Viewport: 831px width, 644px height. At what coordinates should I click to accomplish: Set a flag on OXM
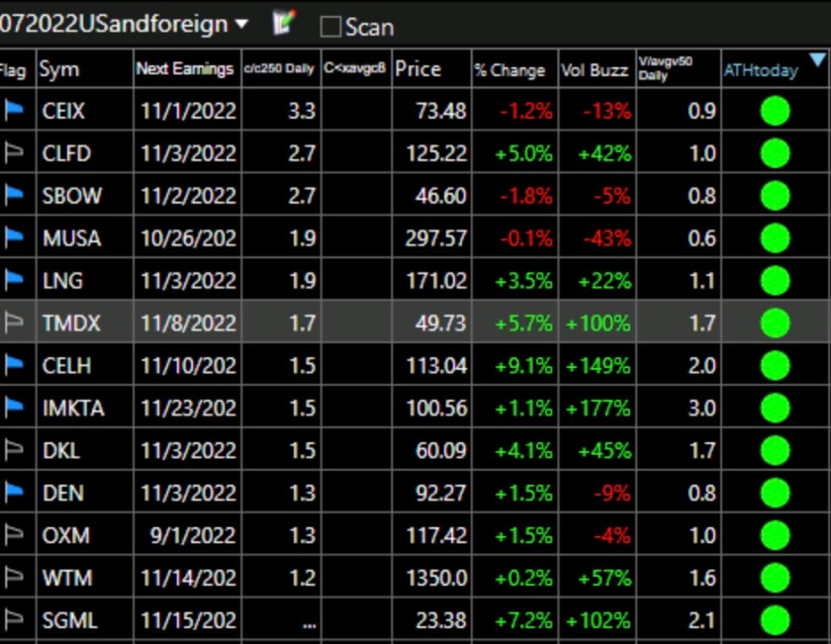tap(14, 535)
